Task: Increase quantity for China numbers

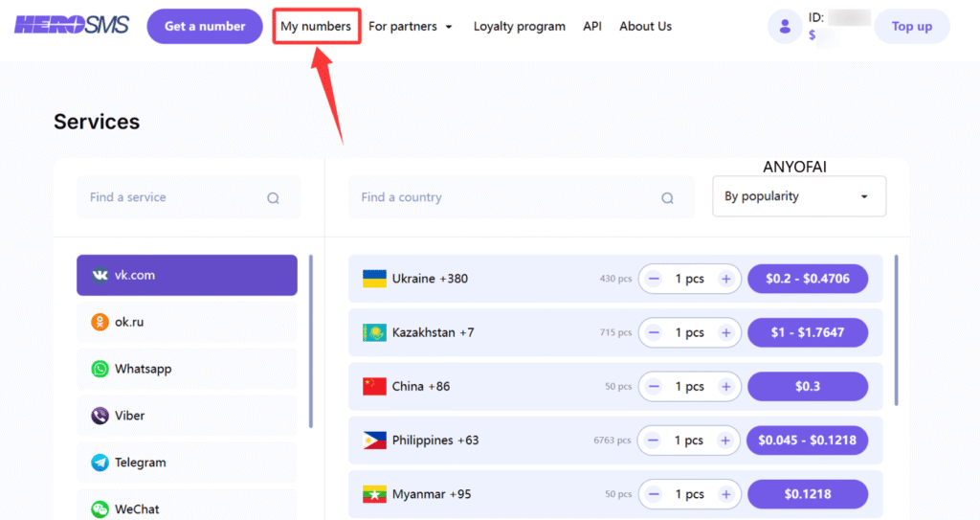Action: [725, 387]
